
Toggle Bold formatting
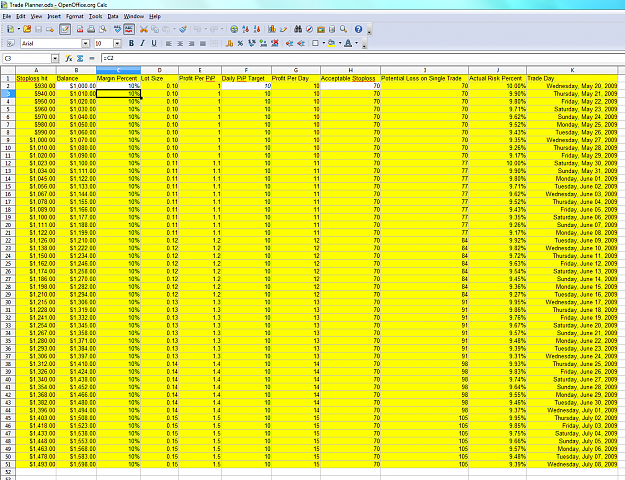[131, 43]
